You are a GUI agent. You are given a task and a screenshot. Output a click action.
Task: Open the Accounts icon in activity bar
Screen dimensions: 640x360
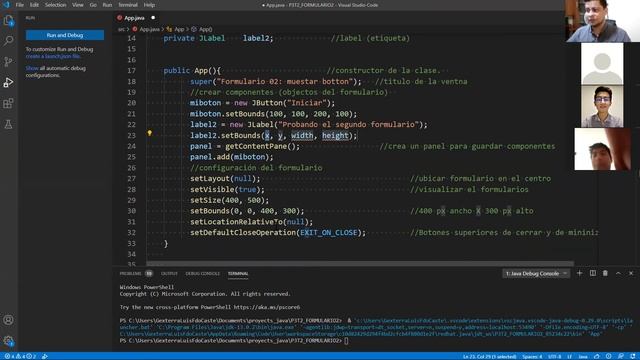click(8, 320)
